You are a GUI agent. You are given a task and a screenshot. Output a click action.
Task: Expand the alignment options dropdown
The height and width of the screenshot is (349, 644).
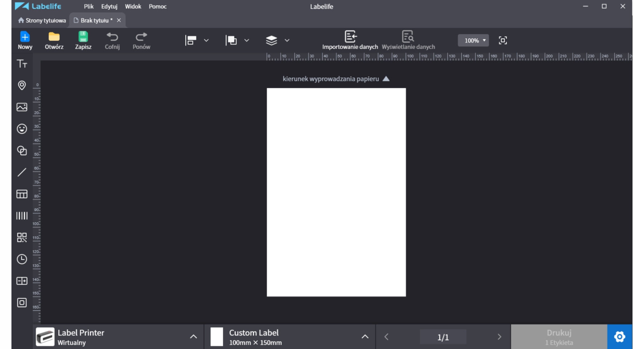click(206, 40)
